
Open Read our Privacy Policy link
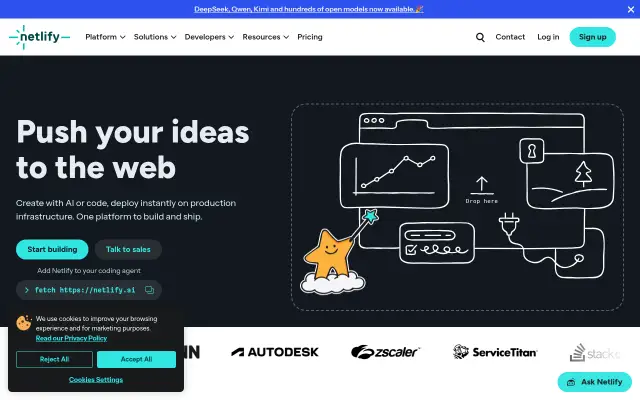coord(71,338)
